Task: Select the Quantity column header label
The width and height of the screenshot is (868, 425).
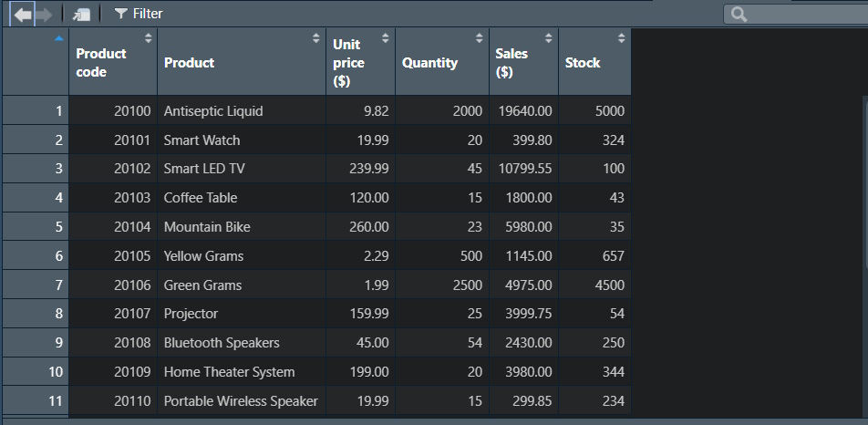Action: pos(429,63)
